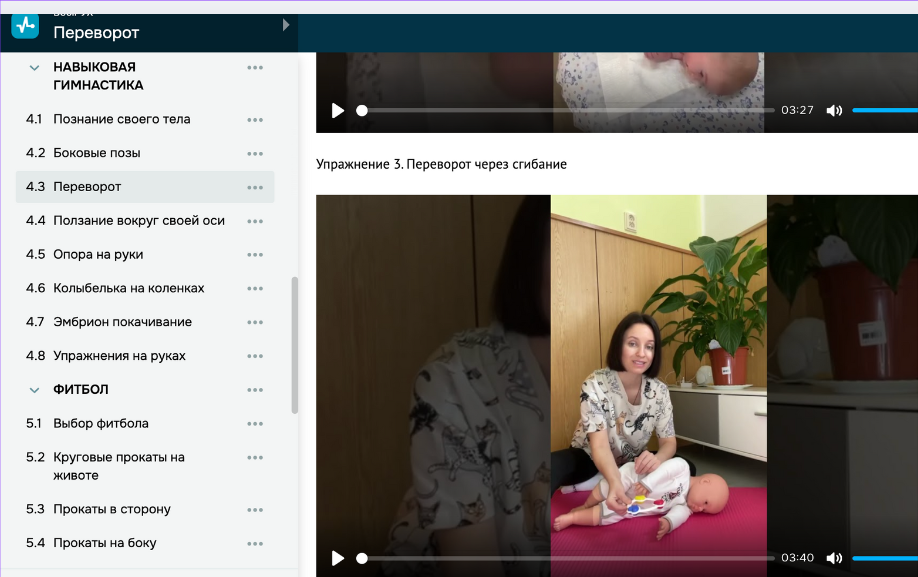918x577 pixels.
Task: Collapse the НАВЫКОВАЯ ГИМНАСТИКА section
Action: 33,67
